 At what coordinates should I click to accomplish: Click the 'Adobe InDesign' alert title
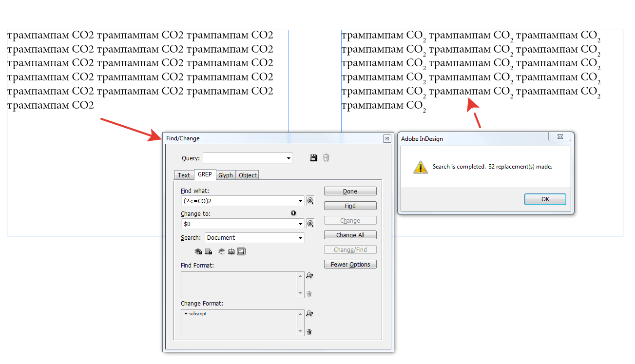click(422, 139)
